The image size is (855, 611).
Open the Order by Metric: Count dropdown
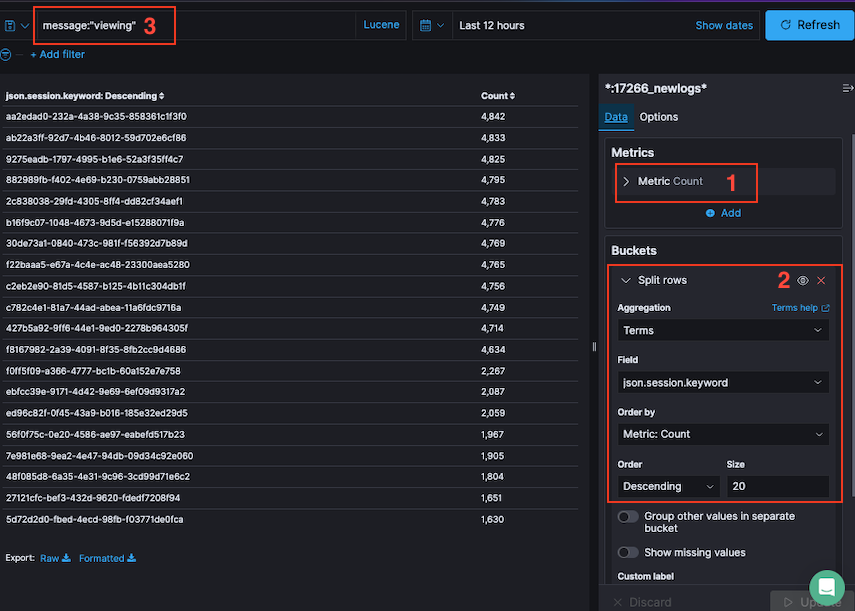(x=723, y=434)
